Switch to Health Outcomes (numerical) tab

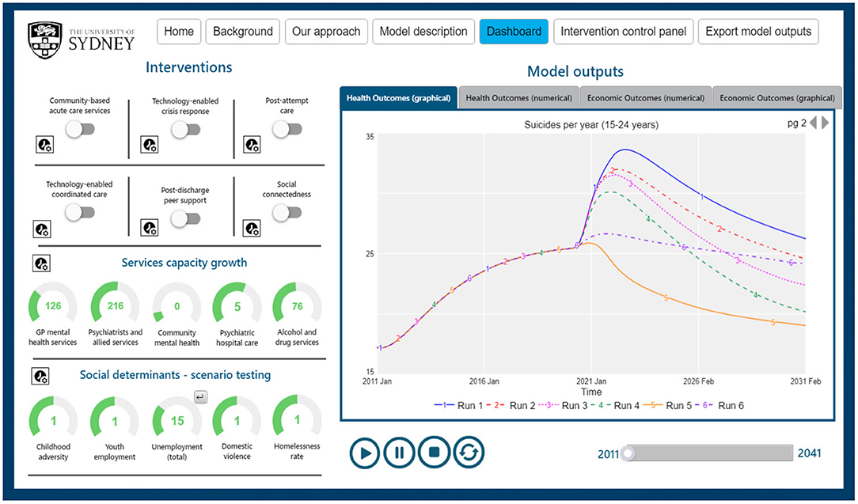click(x=518, y=98)
